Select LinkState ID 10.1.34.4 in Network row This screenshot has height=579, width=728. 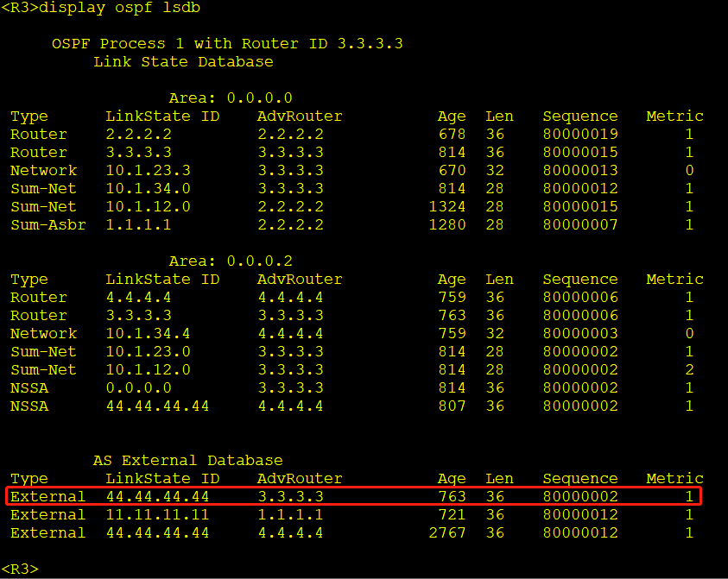[149, 333]
